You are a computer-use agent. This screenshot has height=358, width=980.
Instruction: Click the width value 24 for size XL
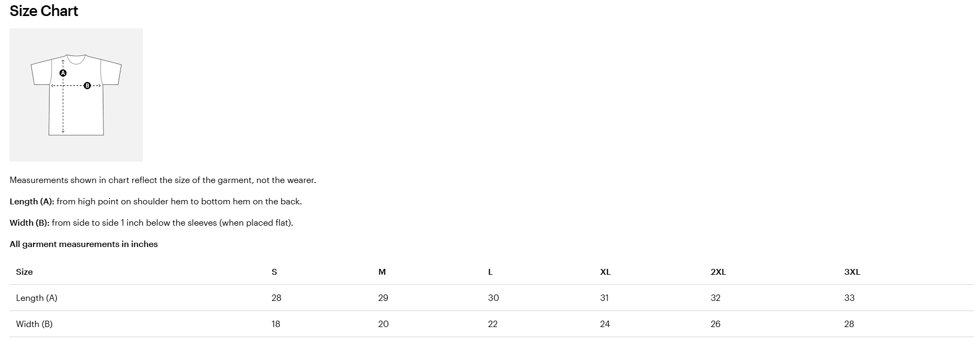[x=605, y=324]
